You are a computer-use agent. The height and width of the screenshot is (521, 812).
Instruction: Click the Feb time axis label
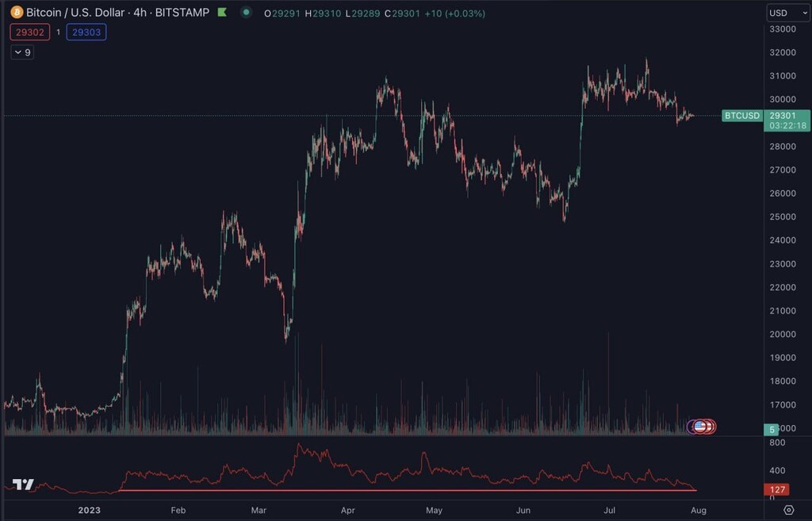(178, 510)
